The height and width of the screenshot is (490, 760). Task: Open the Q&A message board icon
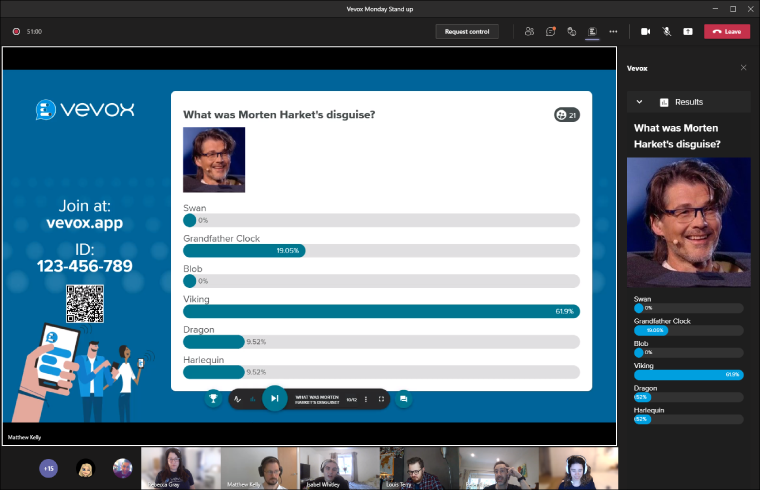[403, 398]
